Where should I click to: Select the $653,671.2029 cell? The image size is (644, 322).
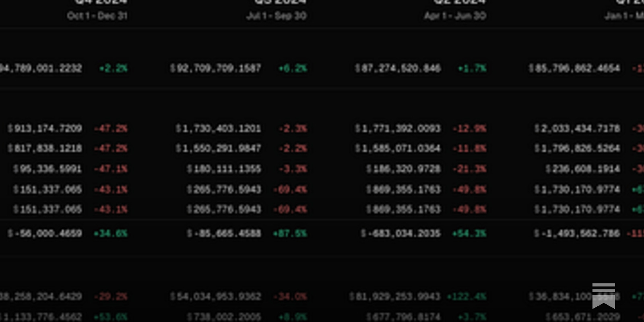(x=583, y=317)
